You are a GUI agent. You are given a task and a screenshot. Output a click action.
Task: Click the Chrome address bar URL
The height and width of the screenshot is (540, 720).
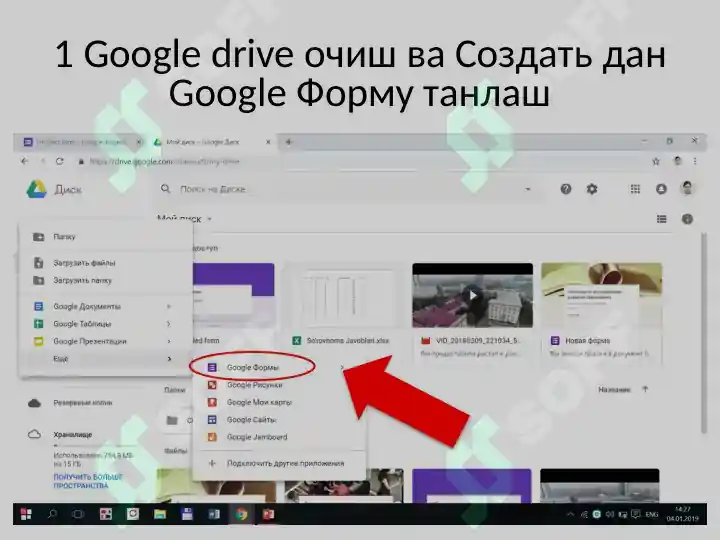click(x=164, y=162)
